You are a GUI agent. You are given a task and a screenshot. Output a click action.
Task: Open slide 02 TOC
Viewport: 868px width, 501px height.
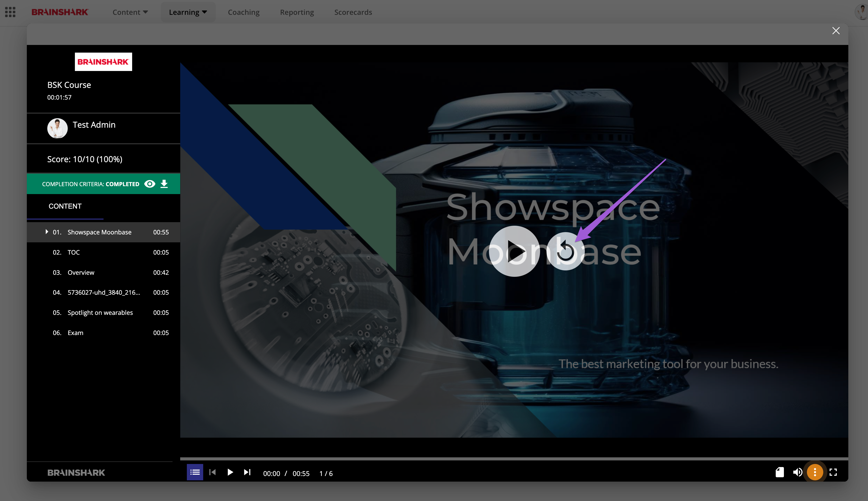103,252
